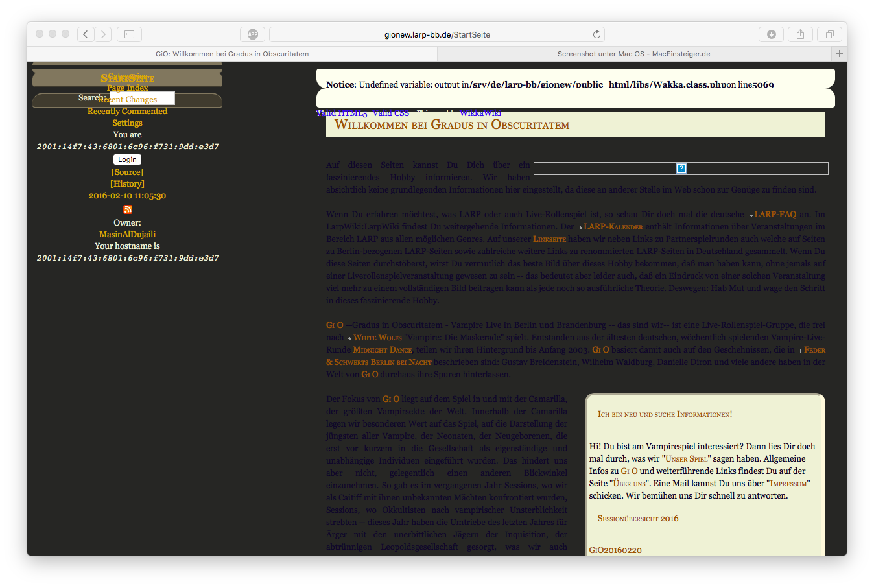
Task: Click the "Owner:" label in the sidebar
Action: (x=127, y=223)
